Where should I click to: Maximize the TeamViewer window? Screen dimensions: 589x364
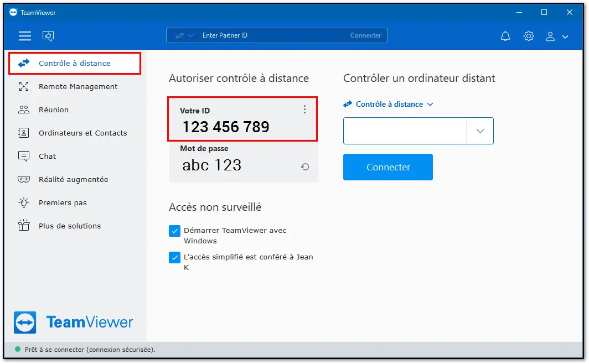[x=544, y=12]
